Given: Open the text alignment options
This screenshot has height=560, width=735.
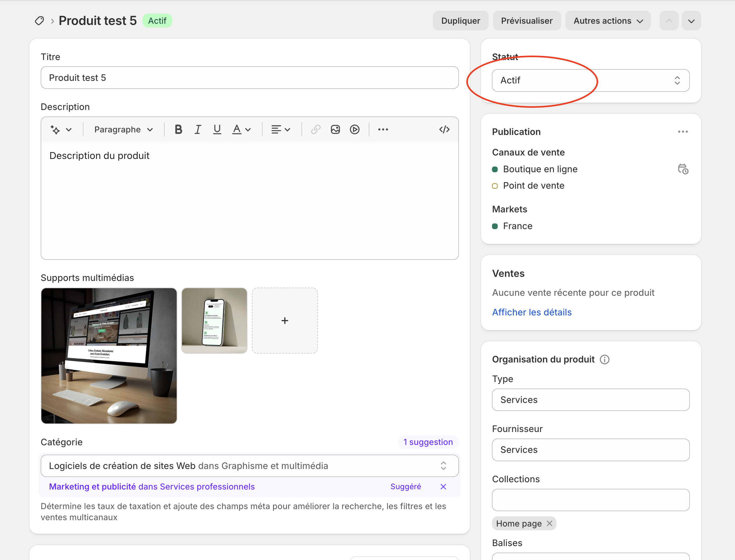Looking at the screenshot, I should pos(280,129).
